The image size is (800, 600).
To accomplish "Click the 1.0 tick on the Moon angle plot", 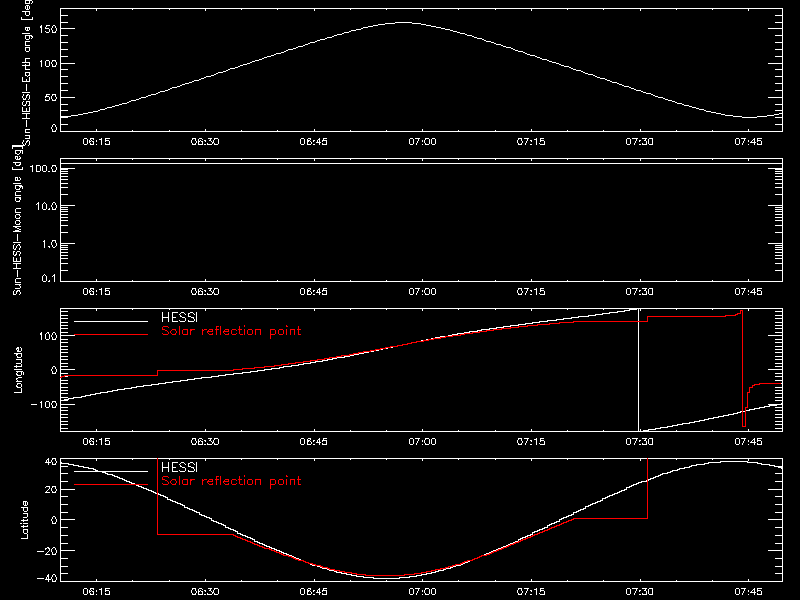I will (49, 244).
